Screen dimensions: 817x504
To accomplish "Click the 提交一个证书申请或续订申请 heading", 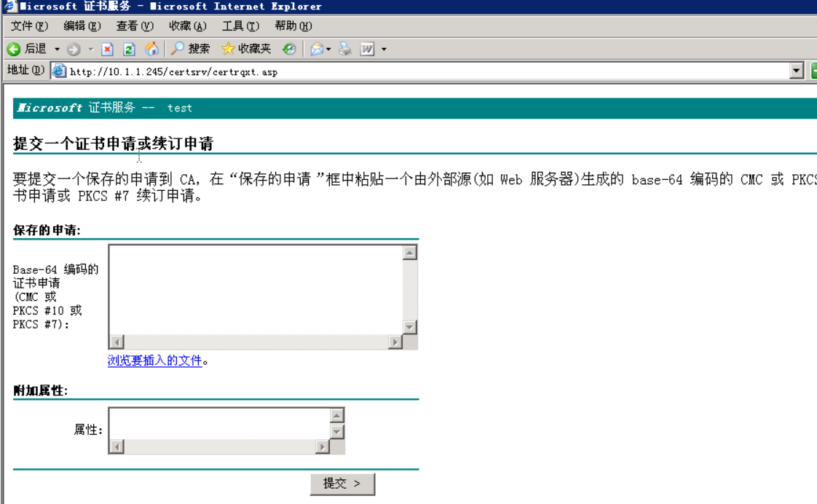I will click(113, 143).
